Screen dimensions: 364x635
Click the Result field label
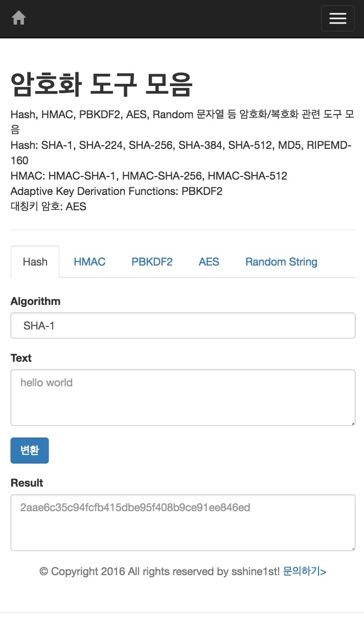click(x=27, y=483)
